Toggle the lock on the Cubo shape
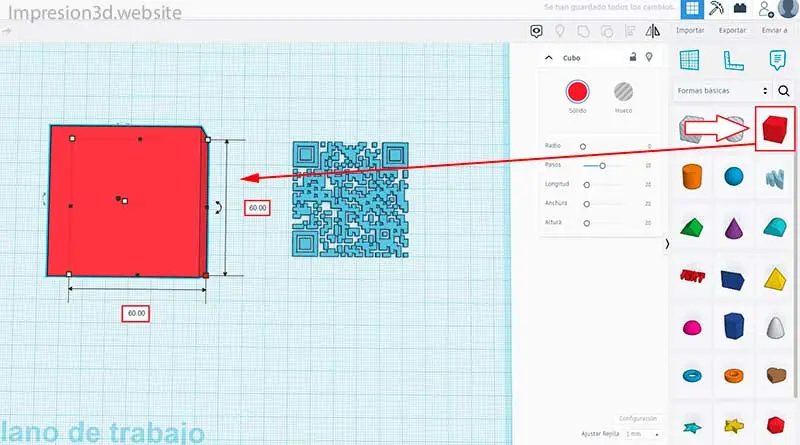Screen dimensions: 800x445 (x=633, y=57)
